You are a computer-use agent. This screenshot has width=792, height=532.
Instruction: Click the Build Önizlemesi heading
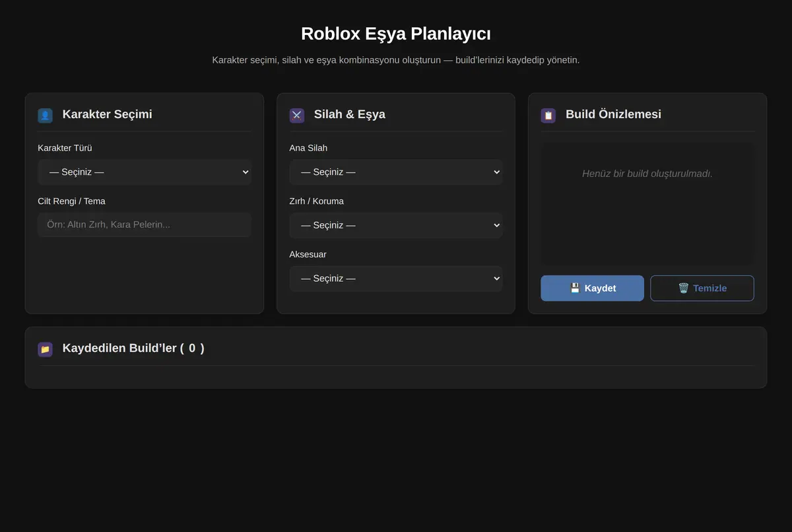pyautogui.click(x=613, y=114)
